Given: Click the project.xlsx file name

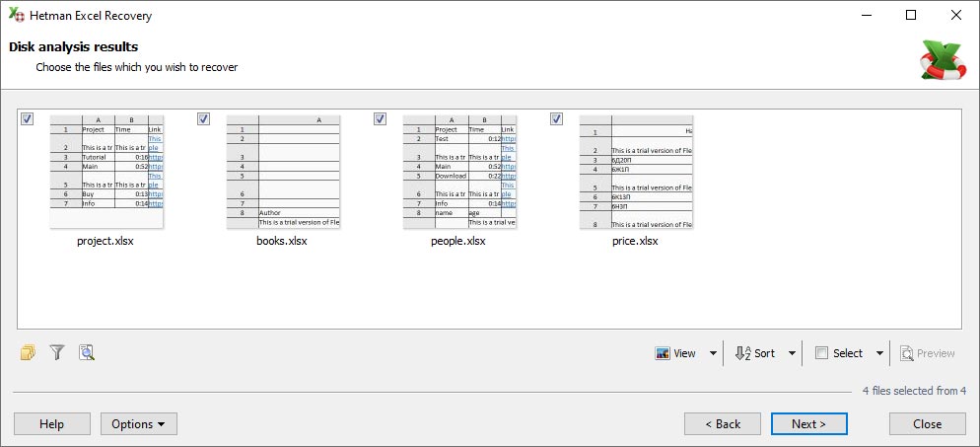Looking at the screenshot, I should pyautogui.click(x=105, y=241).
